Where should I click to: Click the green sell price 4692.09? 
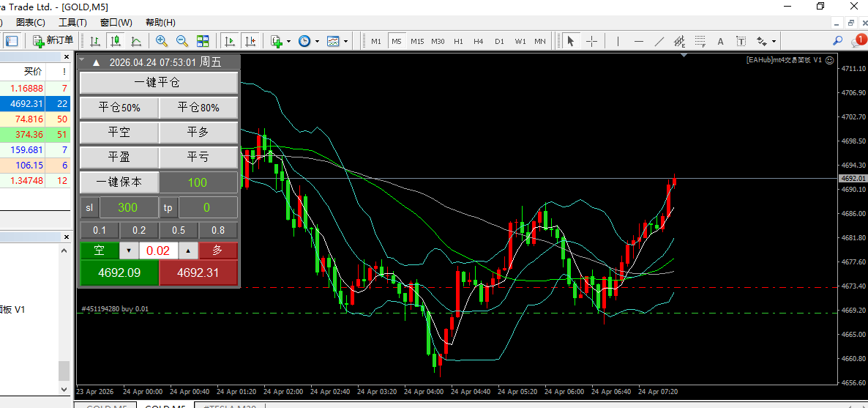(x=119, y=272)
